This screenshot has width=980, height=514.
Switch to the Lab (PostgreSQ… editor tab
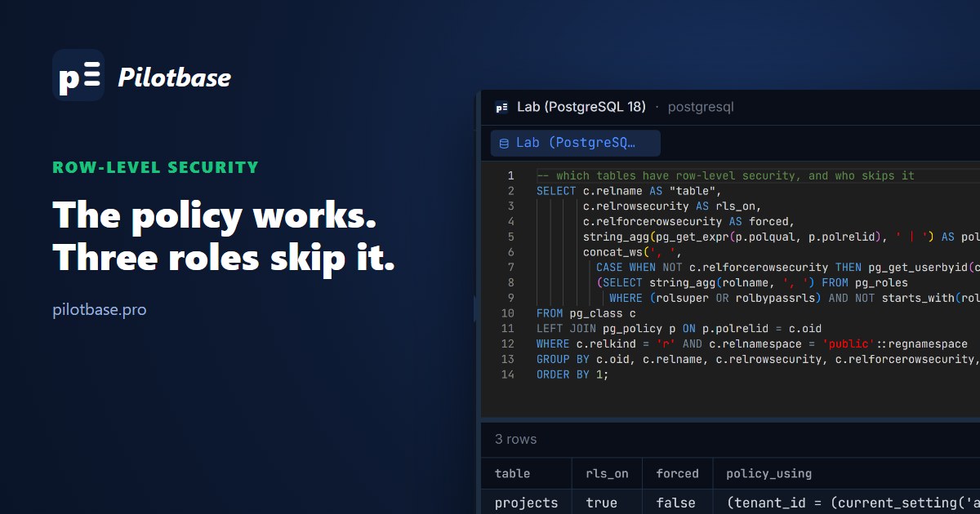point(576,143)
